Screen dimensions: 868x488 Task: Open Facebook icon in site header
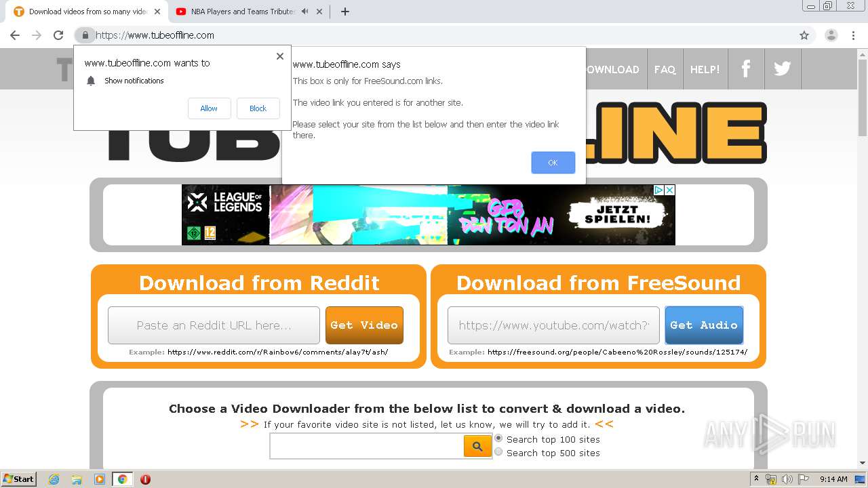pos(746,68)
